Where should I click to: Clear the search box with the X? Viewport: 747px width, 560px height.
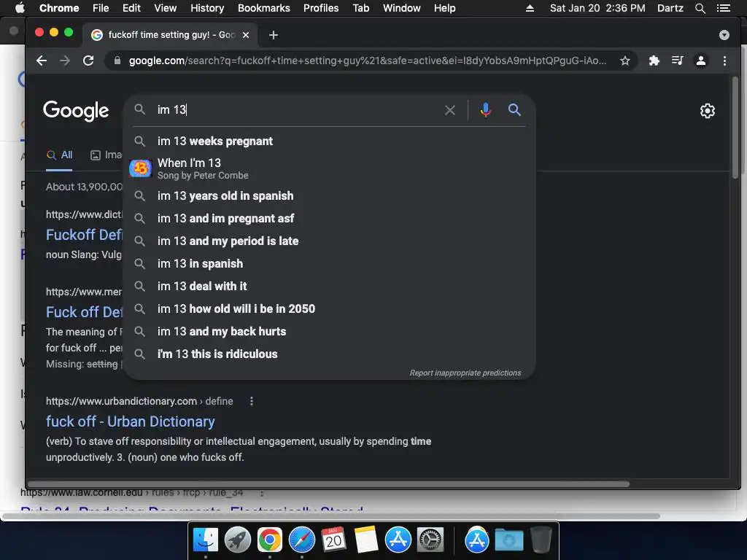coord(449,110)
